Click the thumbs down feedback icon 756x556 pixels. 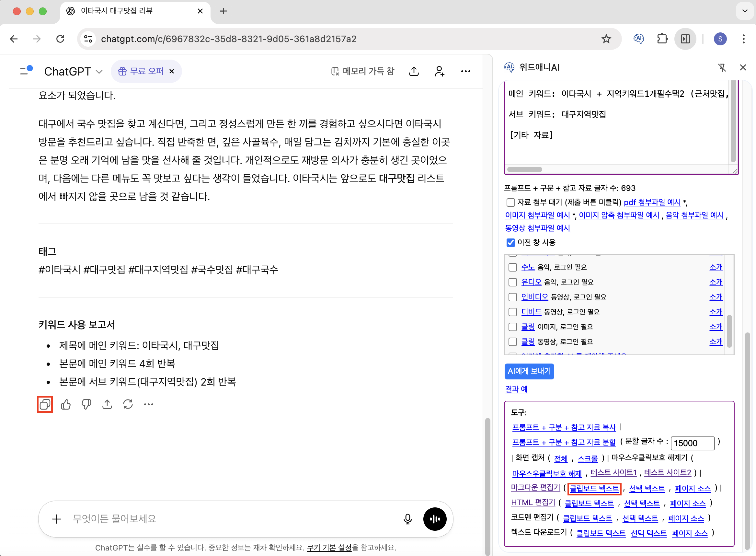point(86,404)
